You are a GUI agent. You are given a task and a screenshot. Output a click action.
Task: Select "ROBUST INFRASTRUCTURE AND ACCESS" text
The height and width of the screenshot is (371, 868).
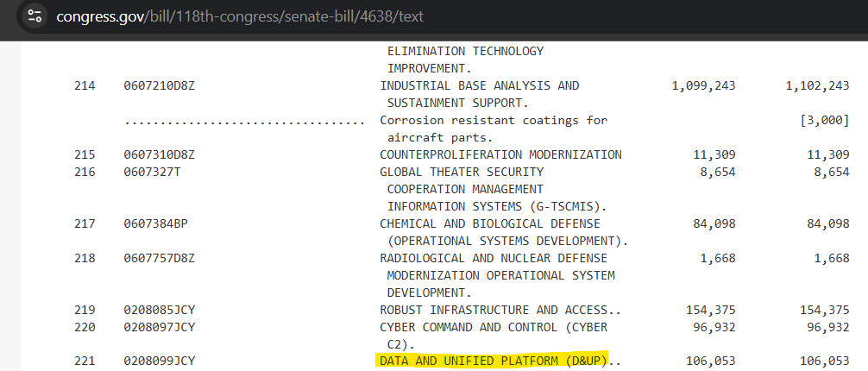tap(494, 310)
